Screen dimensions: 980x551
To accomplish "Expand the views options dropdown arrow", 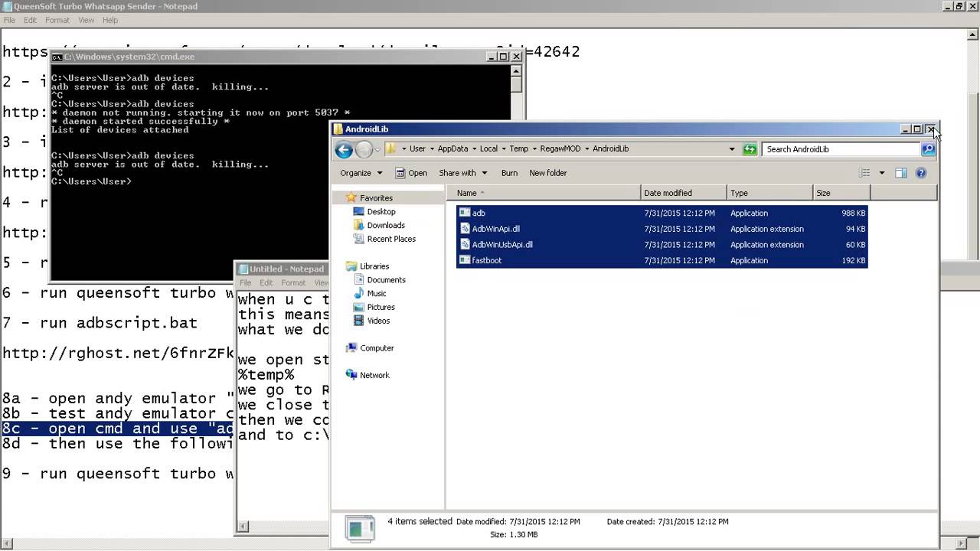I will click(x=881, y=173).
